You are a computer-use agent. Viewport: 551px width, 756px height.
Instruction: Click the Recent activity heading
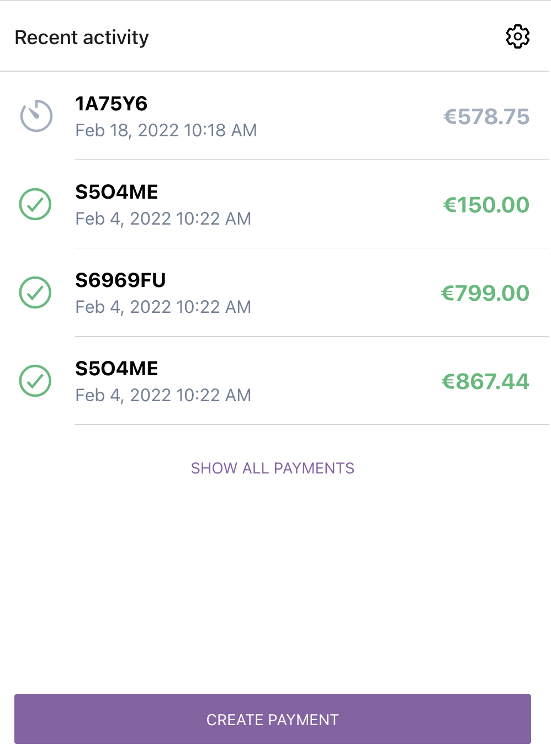[x=82, y=38]
